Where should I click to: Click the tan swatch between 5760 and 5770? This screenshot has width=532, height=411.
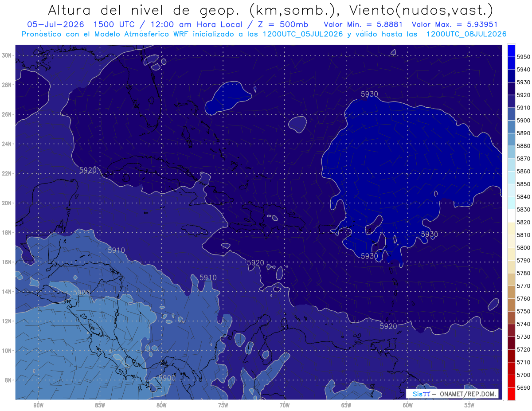click(x=511, y=292)
